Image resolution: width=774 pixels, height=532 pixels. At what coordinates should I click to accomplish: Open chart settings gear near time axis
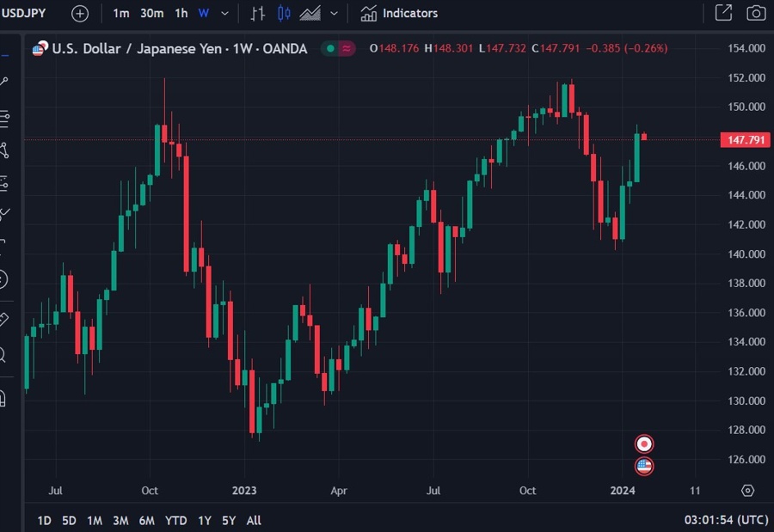tap(748, 490)
